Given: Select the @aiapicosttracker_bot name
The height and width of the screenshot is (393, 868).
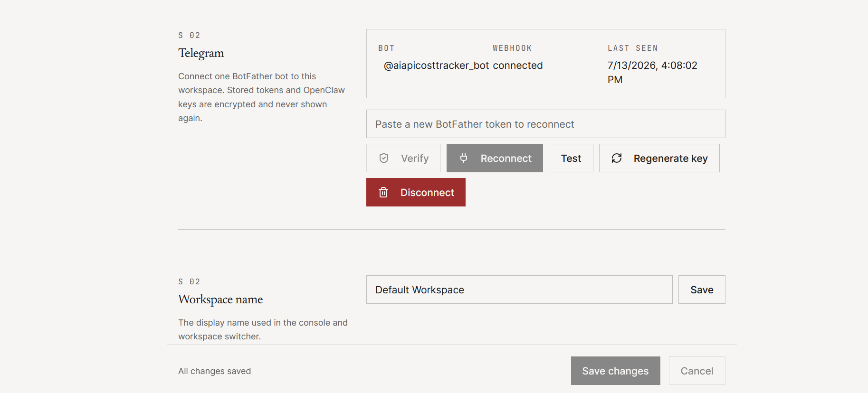Looking at the screenshot, I should click(436, 65).
